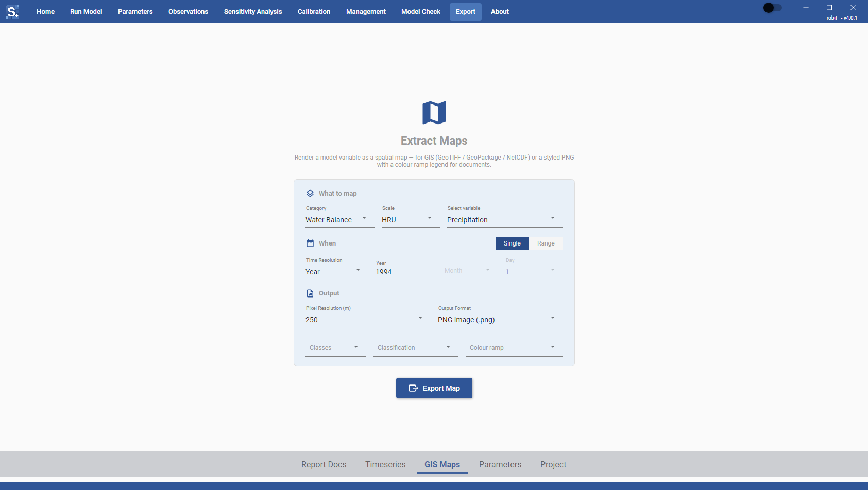Maximize the application window
868x490 pixels.
point(829,7)
